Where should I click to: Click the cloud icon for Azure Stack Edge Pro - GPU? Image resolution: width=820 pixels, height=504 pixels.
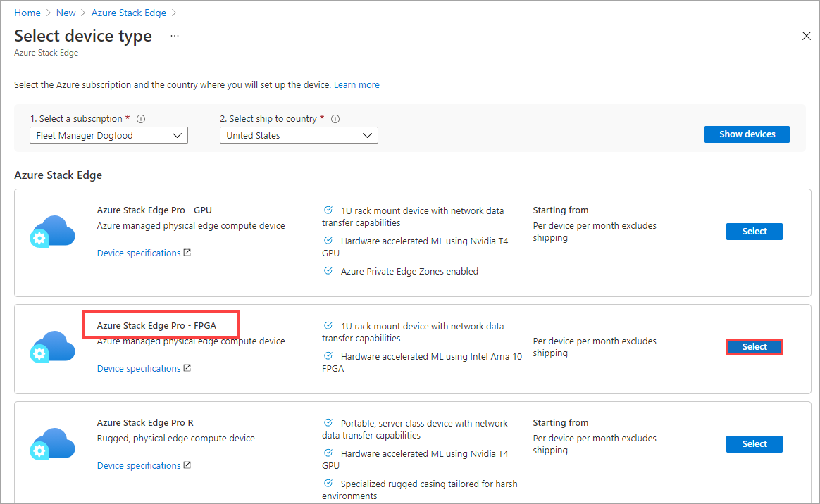point(53,230)
